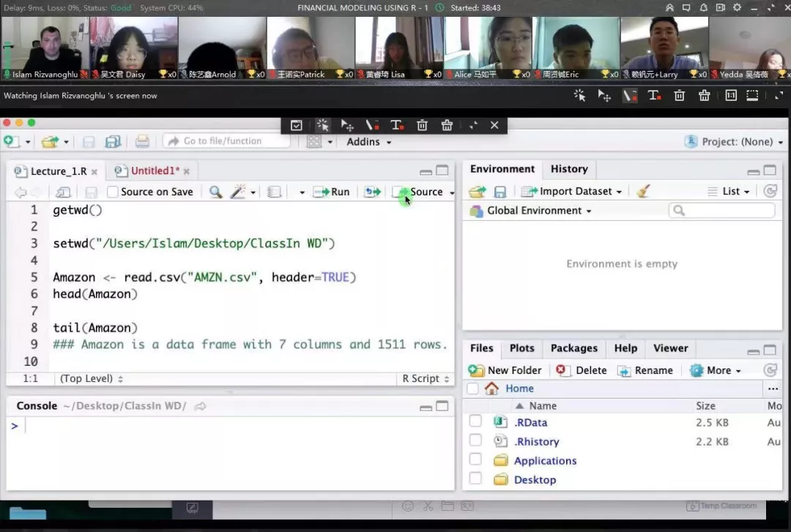This screenshot has width=791, height=532.
Task: Refresh the Environment pane
Action: 770,190
